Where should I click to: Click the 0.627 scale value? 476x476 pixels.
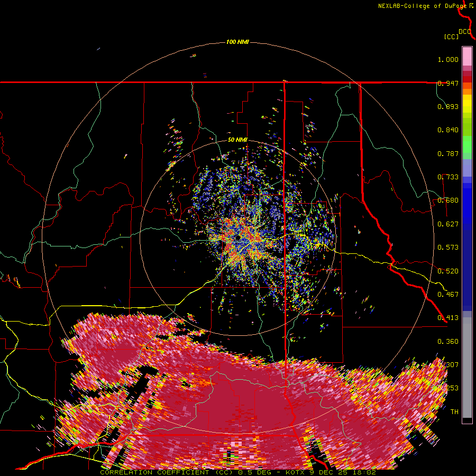tap(448, 224)
